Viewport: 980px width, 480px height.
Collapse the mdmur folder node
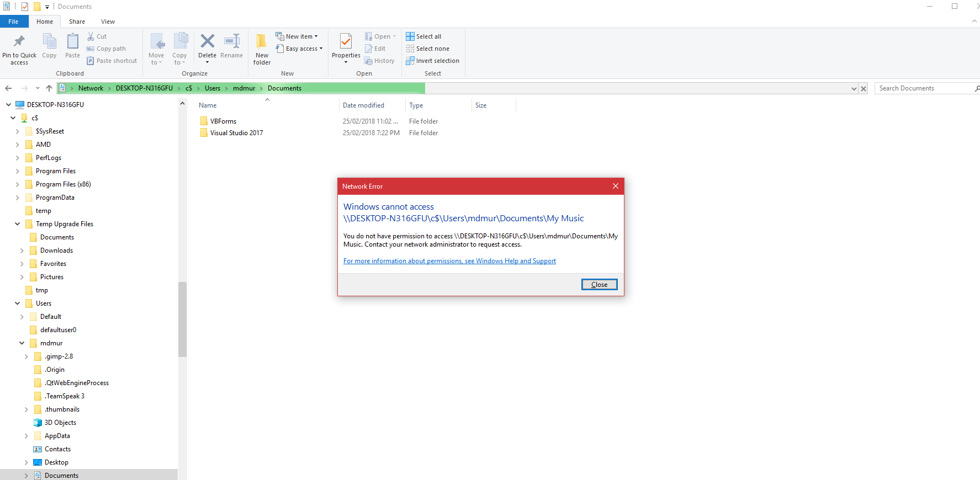[22, 343]
